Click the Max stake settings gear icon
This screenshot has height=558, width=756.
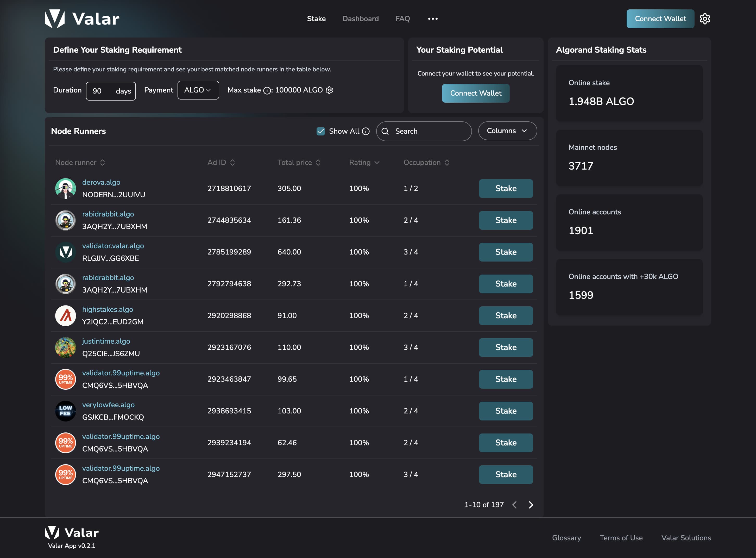pos(329,90)
